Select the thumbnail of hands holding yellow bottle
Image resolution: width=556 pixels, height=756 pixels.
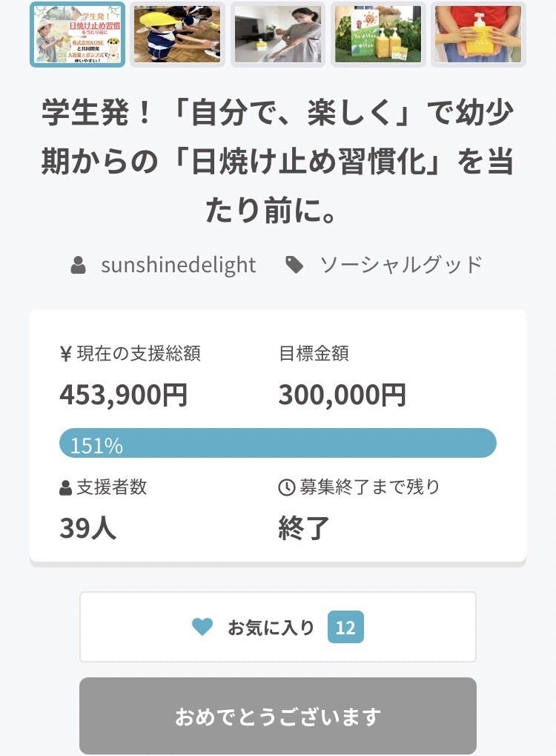pos(478,34)
